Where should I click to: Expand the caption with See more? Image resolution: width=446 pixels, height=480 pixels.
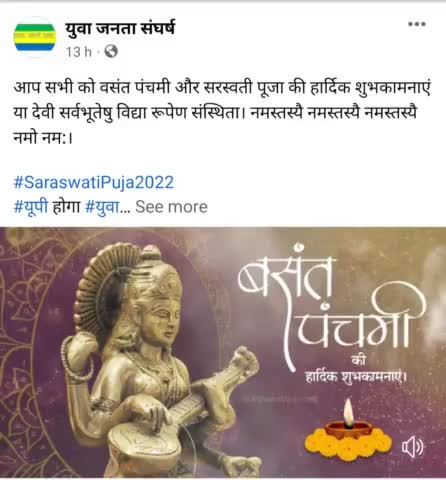pyautogui.click(x=171, y=207)
